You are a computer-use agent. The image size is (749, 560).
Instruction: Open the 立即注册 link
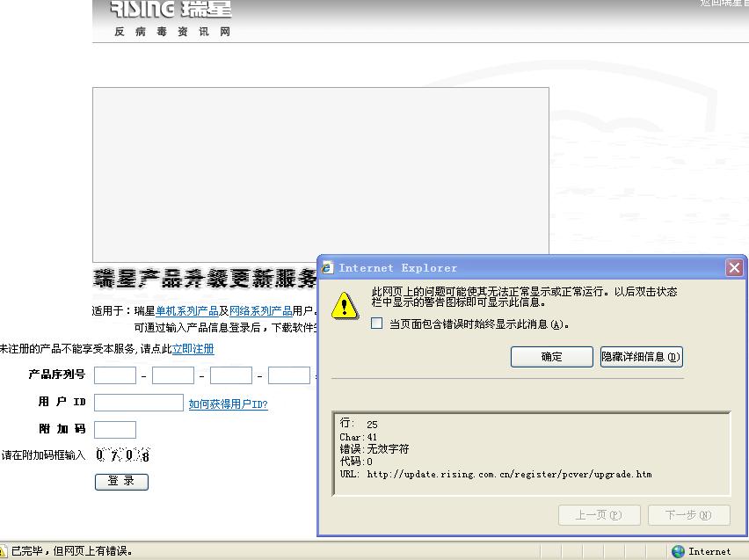193,349
